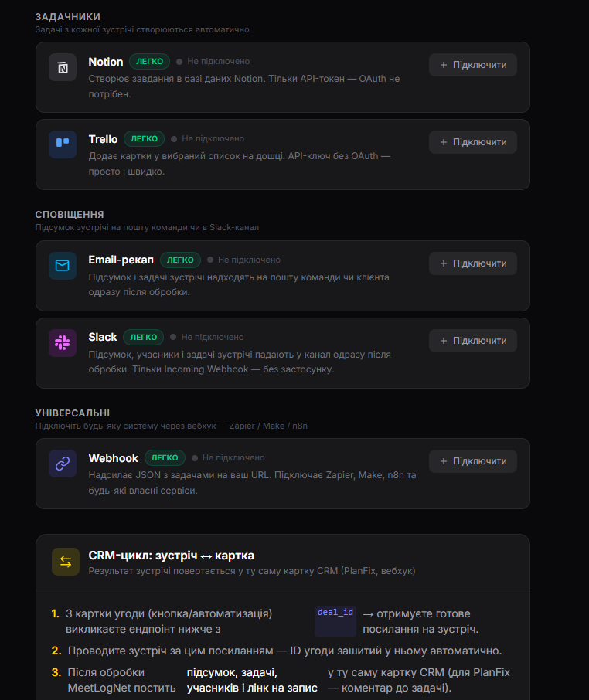Connect Webhook with the Підключити button
Image resolution: width=589 pixels, height=700 pixels.
473,461
